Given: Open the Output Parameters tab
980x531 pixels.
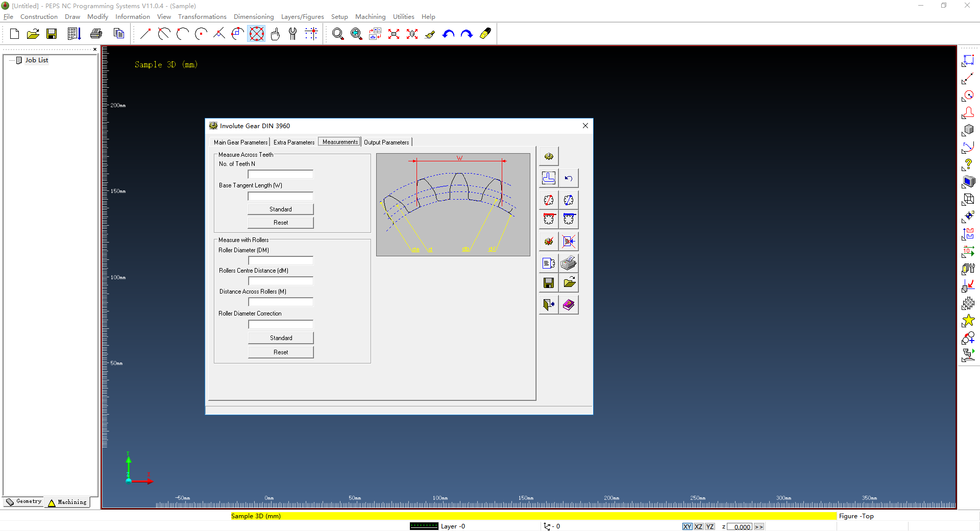Looking at the screenshot, I should click(x=386, y=142).
